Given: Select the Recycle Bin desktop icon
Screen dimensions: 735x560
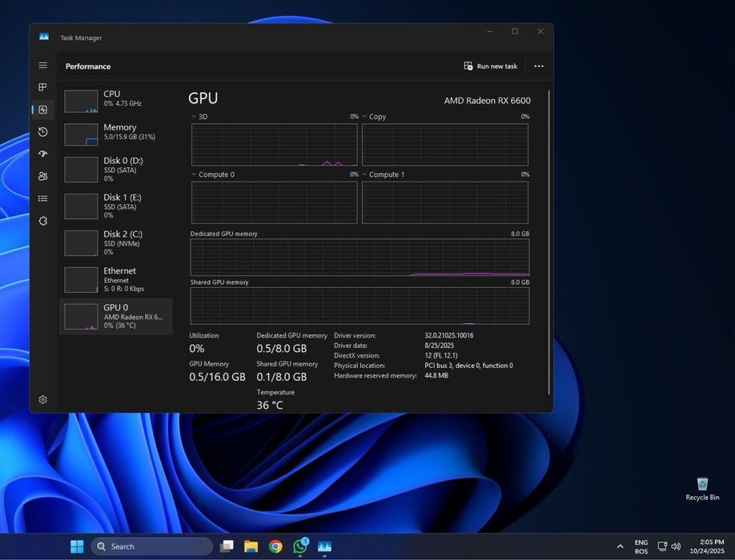Looking at the screenshot, I should (x=702, y=490).
